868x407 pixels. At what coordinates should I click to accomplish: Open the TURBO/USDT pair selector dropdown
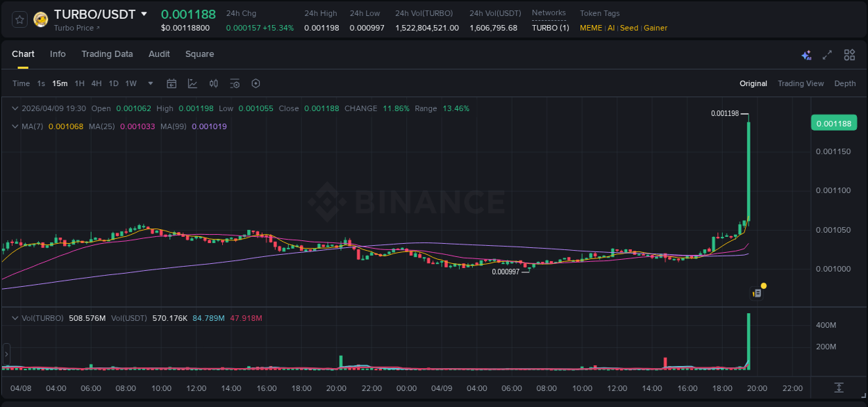pos(144,13)
